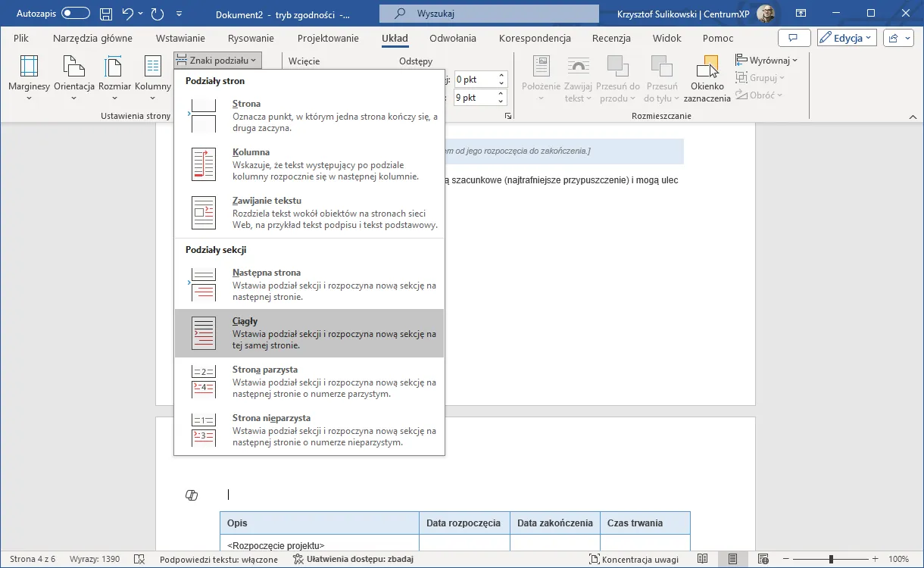Image resolution: width=924 pixels, height=568 pixels.
Task: Expand the Wyrównaj align dropdown
Action: [x=766, y=60]
